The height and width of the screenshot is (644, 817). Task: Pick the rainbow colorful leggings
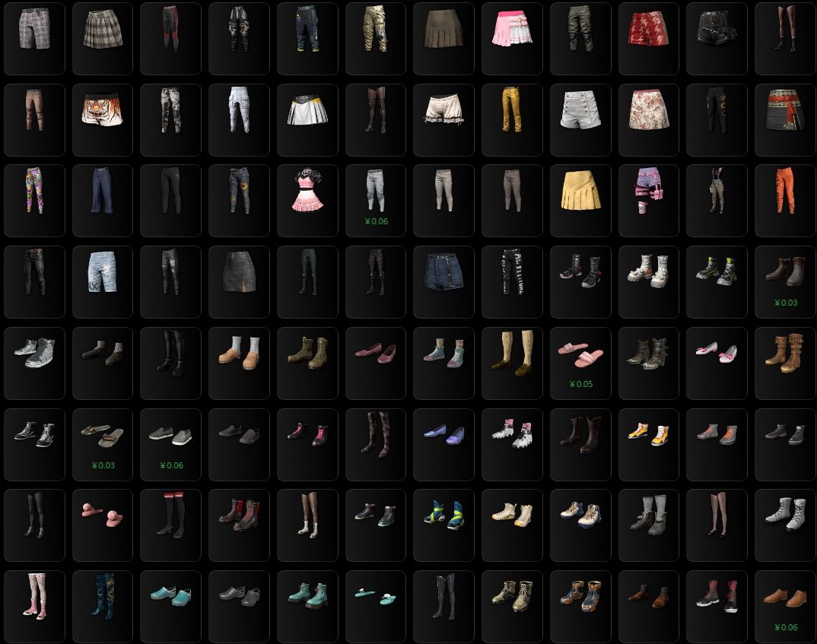pyautogui.click(x=34, y=190)
